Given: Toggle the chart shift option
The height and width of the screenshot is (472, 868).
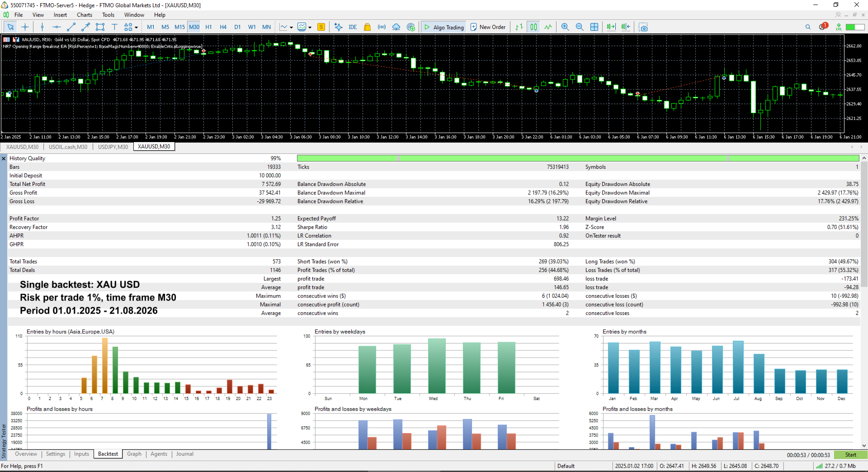Looking at the screenshot, I should coord(626,27).
